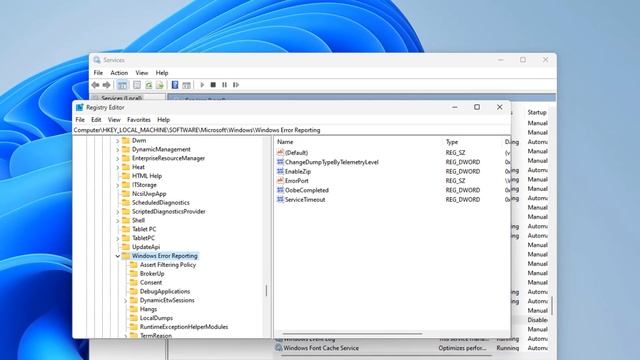Go back using Services toolbar back arrow
This screenshot has width=640, height=360.
(96, 85)
